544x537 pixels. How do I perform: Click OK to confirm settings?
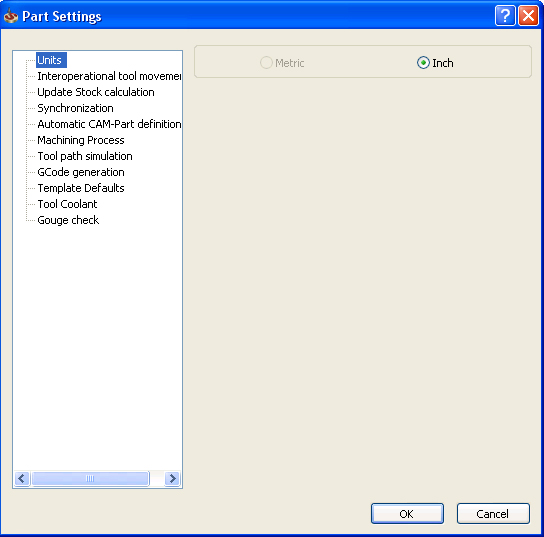point(407,513)
